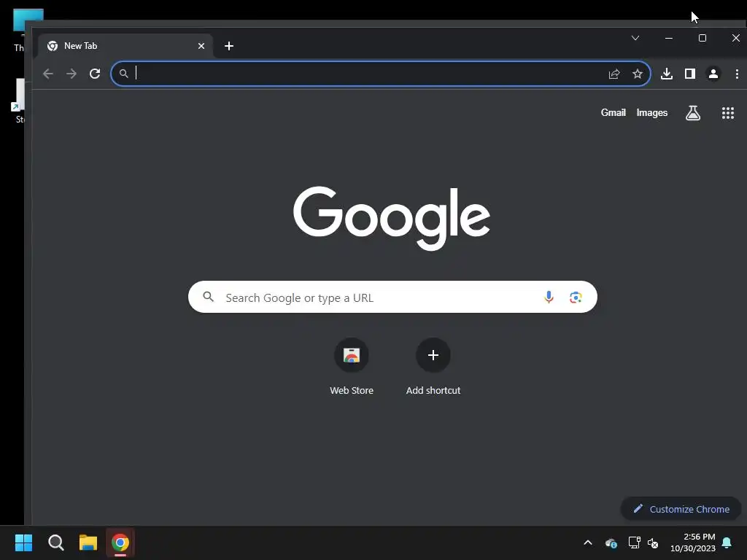Search by image with Google Lens icon
Viewport: 747px width, 560px height.
(576, 297)
